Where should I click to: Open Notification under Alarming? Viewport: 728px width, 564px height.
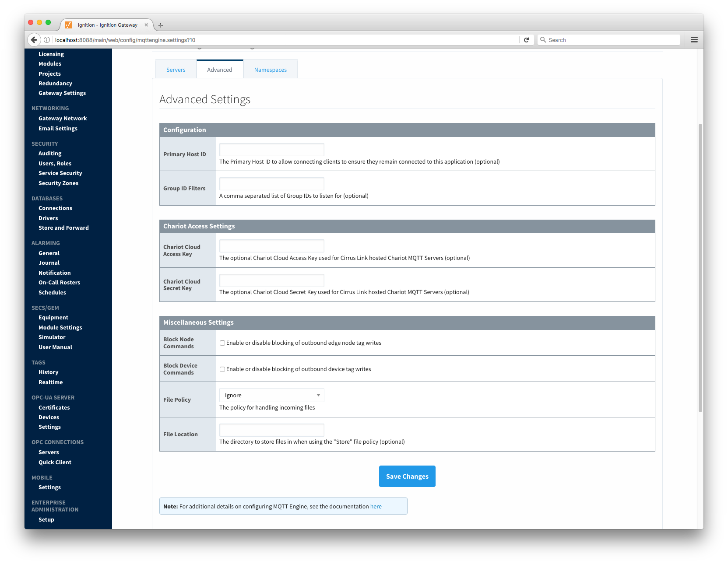pyautogui.click(x=54, y=273)
